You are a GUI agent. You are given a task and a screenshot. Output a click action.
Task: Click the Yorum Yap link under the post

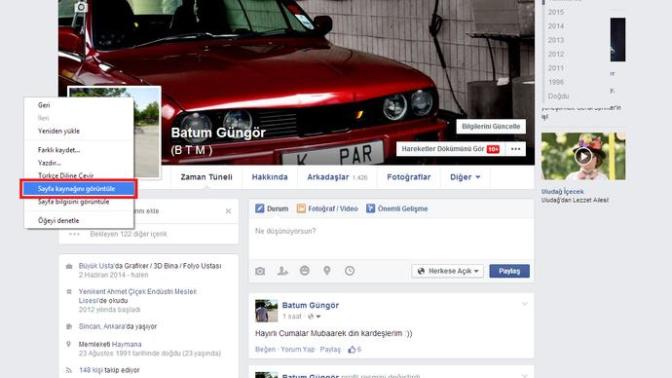tap(297, 350)
